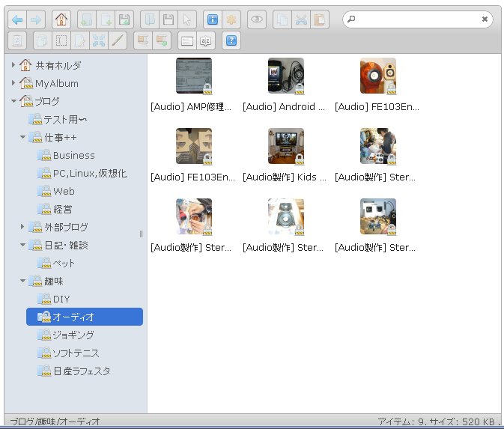The height and width of the screenshot is (429, 504).
Task: Collapse the 趣味 folder tree
Action: pyautogui.click(x=22, y=281)
